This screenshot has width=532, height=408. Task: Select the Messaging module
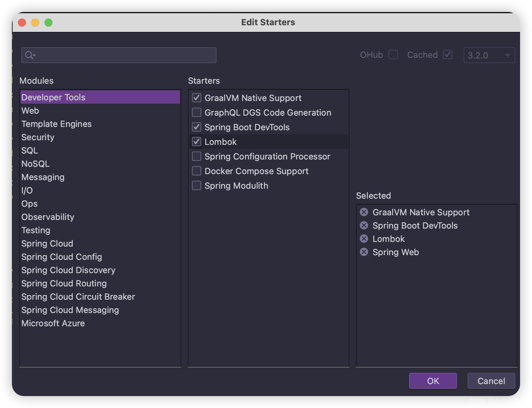click(x=100, y=177)
